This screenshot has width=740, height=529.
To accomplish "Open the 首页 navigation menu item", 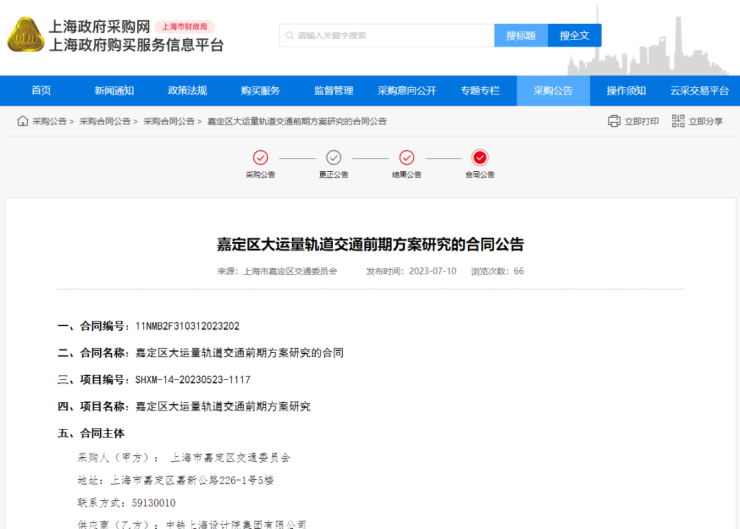I will tap(41, 90).
